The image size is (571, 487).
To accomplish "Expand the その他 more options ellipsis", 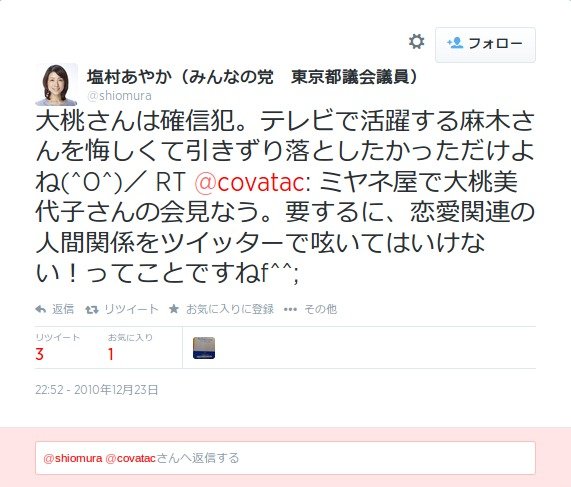I will [x=290, y=310].
